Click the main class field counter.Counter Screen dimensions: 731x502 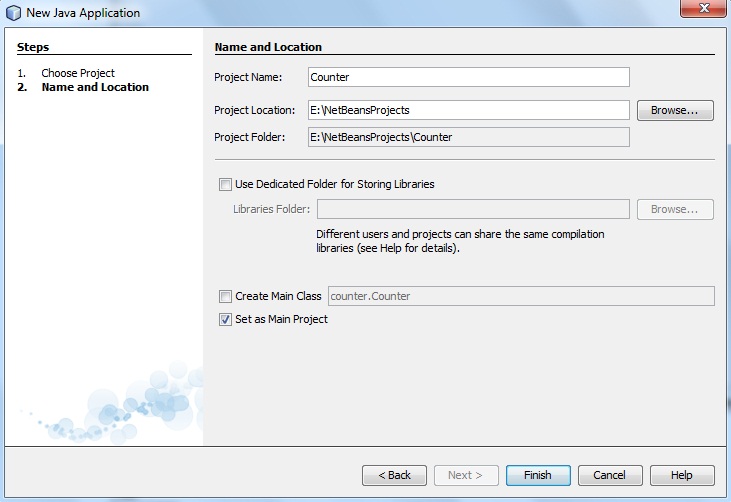[521, 296]
